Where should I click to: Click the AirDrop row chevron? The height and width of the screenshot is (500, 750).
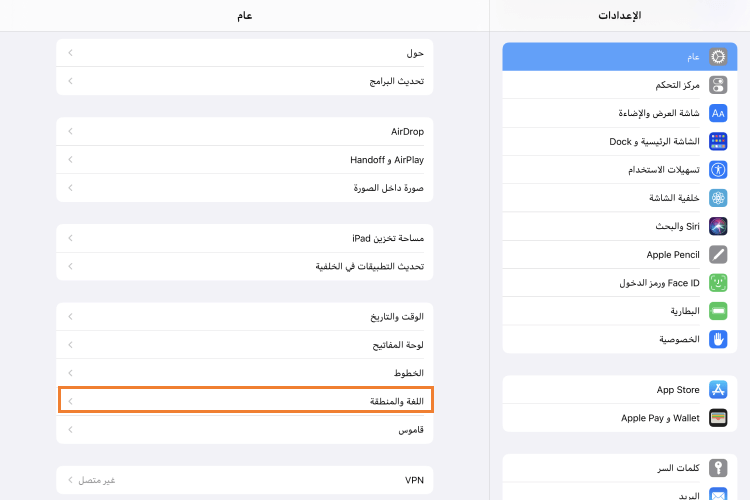click(70, 131)
